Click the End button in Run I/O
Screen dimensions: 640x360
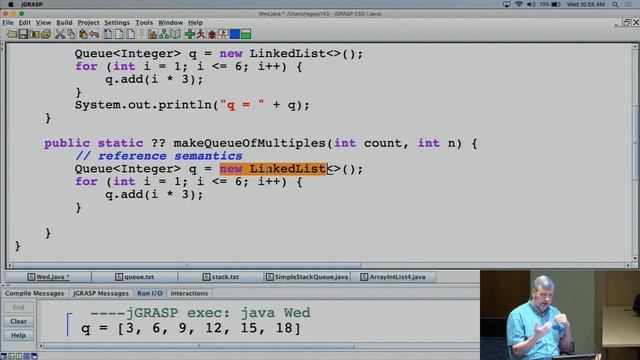pyautogui.click(x=18, y=307)
